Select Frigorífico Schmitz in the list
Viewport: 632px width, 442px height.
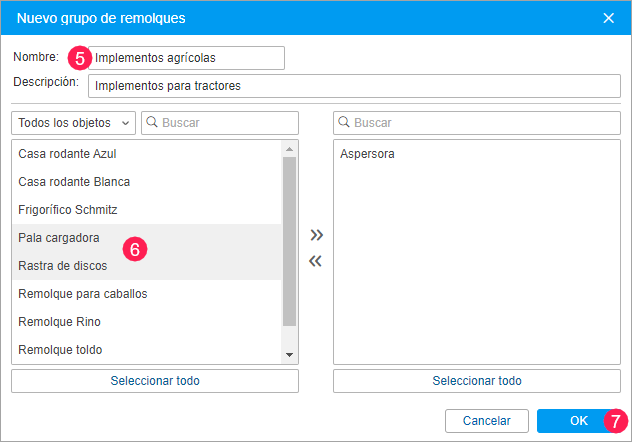pos(68,210)
